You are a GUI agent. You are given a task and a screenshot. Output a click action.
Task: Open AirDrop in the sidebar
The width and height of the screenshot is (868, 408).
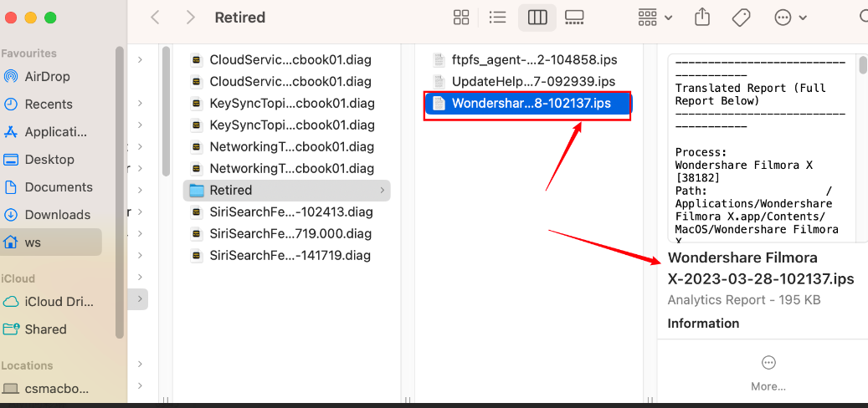47,77
